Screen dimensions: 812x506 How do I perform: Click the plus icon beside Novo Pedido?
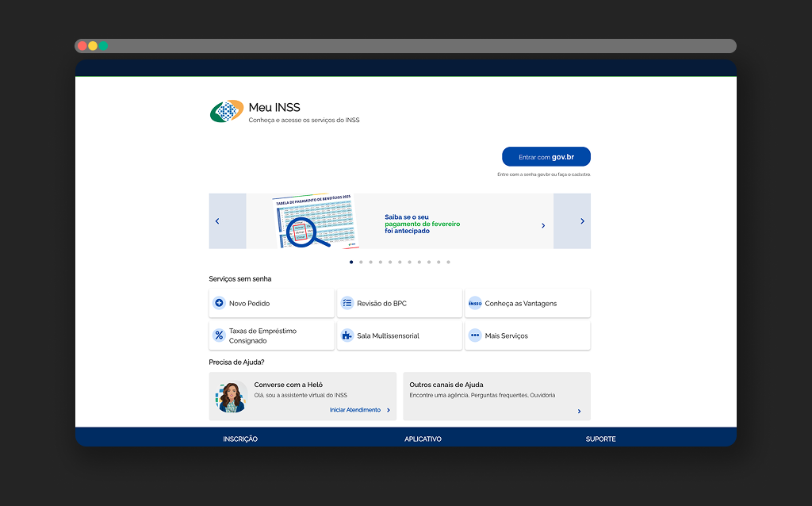(220, 303)
